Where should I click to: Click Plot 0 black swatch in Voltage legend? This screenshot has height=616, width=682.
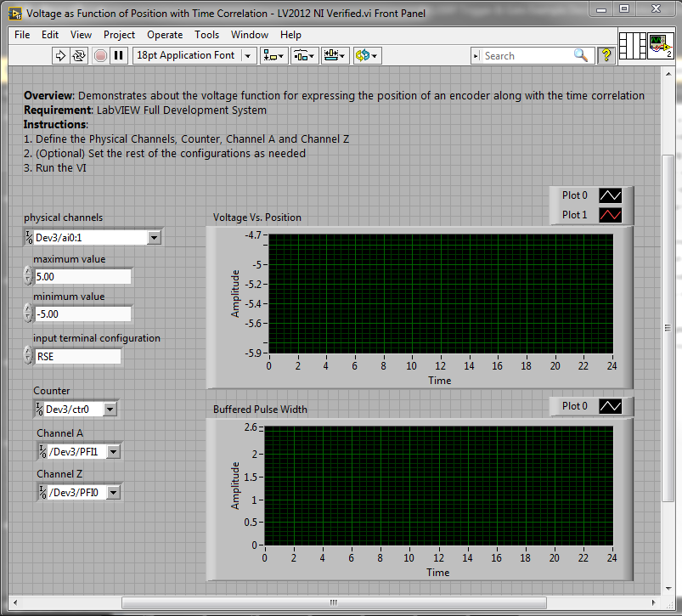coord(611,195)
